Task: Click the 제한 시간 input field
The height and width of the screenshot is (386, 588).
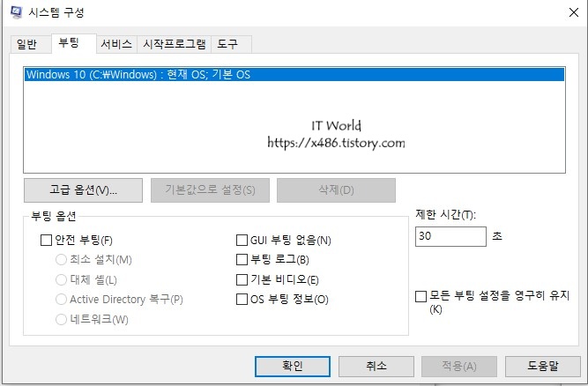Action: tap(450, 236)
